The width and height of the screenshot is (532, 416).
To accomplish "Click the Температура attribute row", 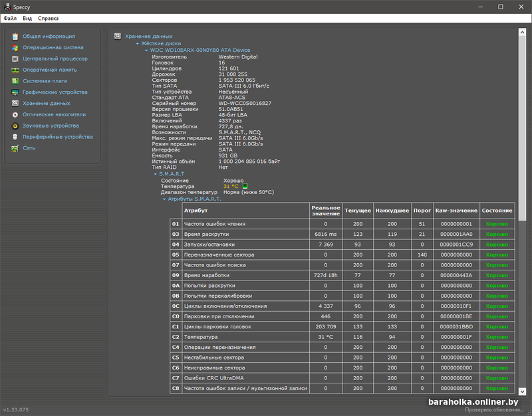I will 342,337.
